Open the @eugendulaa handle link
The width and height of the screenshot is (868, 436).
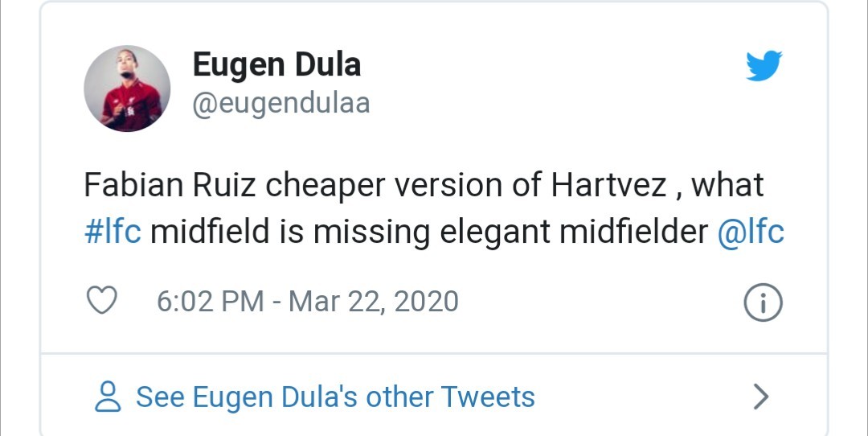pos(281,103)
